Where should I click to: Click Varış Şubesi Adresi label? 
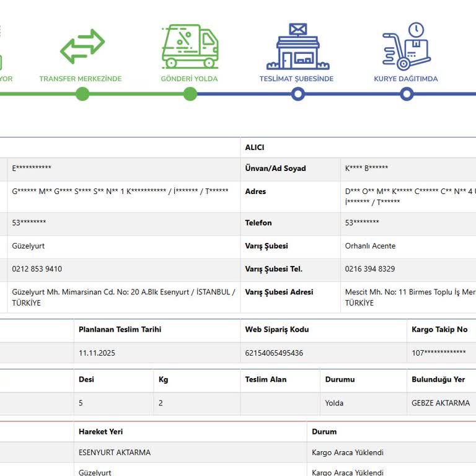[279, 293]
